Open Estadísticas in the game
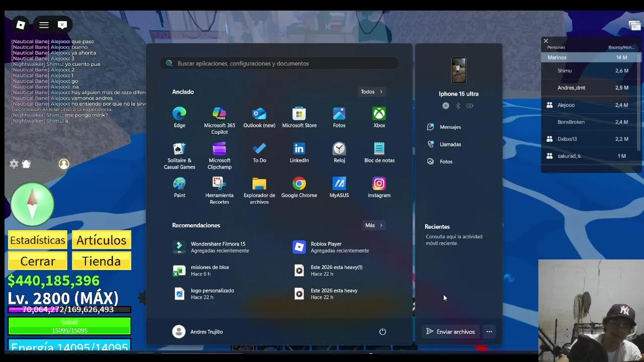 [x=38, y=240]
